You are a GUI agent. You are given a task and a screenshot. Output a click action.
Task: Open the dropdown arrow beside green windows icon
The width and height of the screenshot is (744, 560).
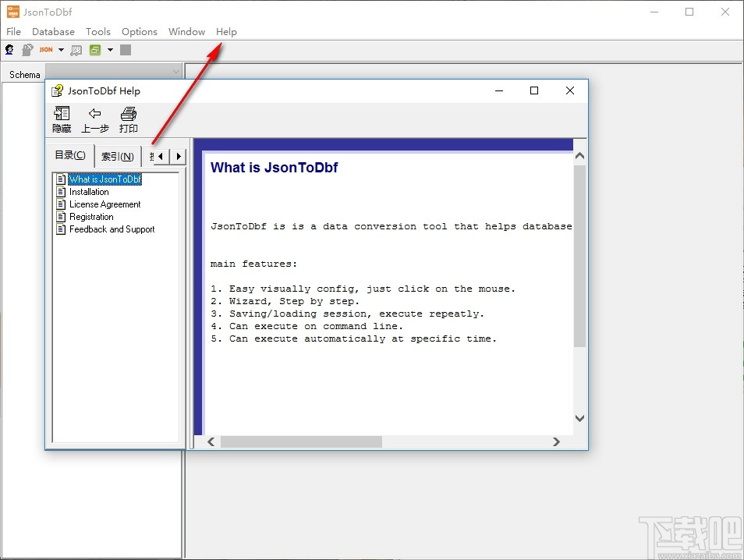110,50
